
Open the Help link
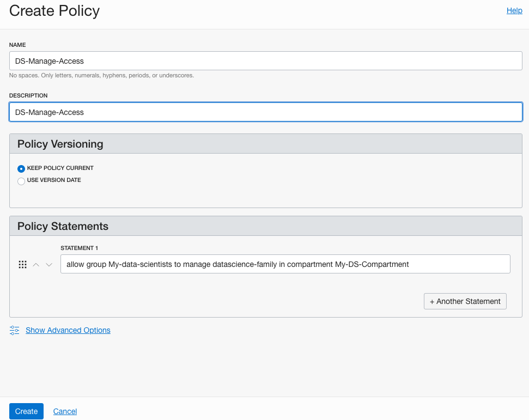pyautogui.click(x=514, y=10)
